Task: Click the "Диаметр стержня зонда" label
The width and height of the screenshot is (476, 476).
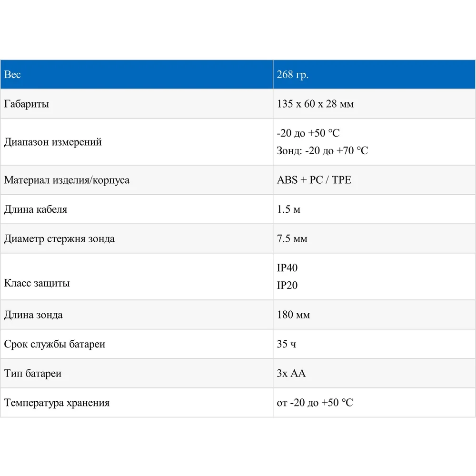Action: click(59, 239)
